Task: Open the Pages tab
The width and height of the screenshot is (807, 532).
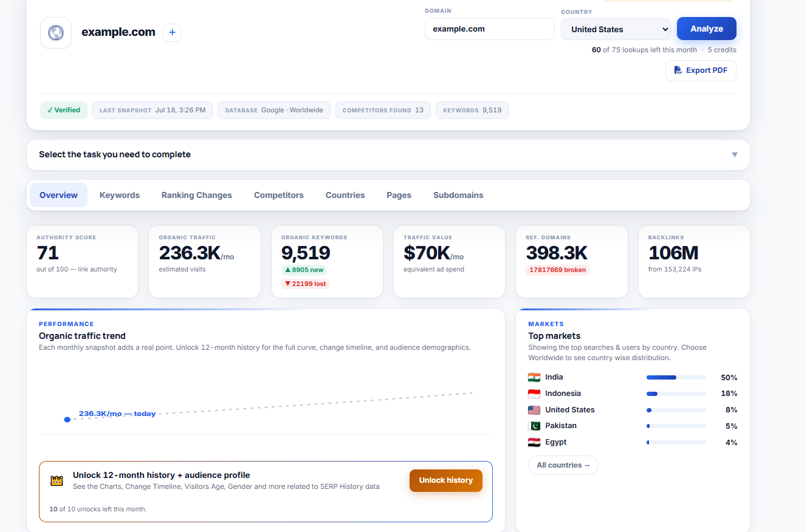Action: click(399, 195)
